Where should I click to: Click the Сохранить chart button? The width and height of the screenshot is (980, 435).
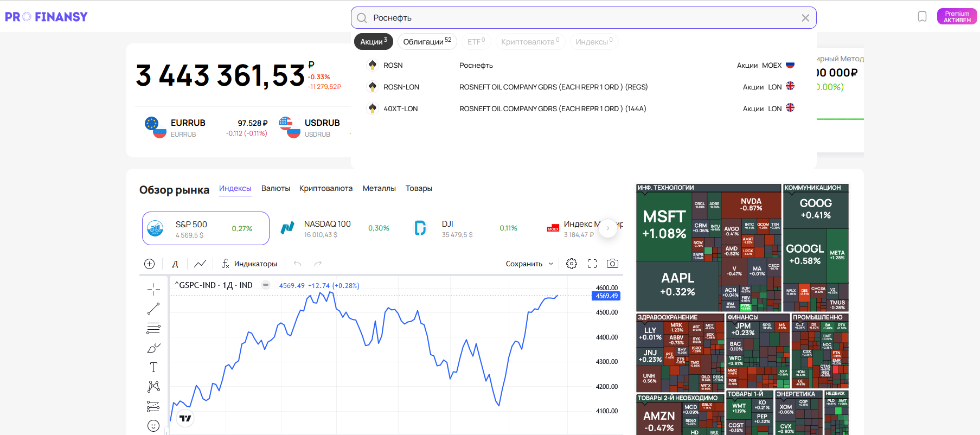click(x=524, y=264)
